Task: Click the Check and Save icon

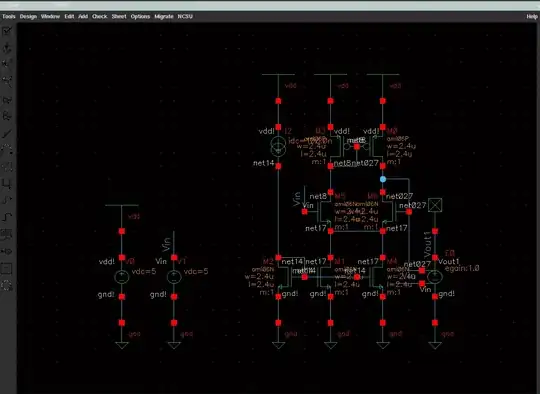Action: 7,31
